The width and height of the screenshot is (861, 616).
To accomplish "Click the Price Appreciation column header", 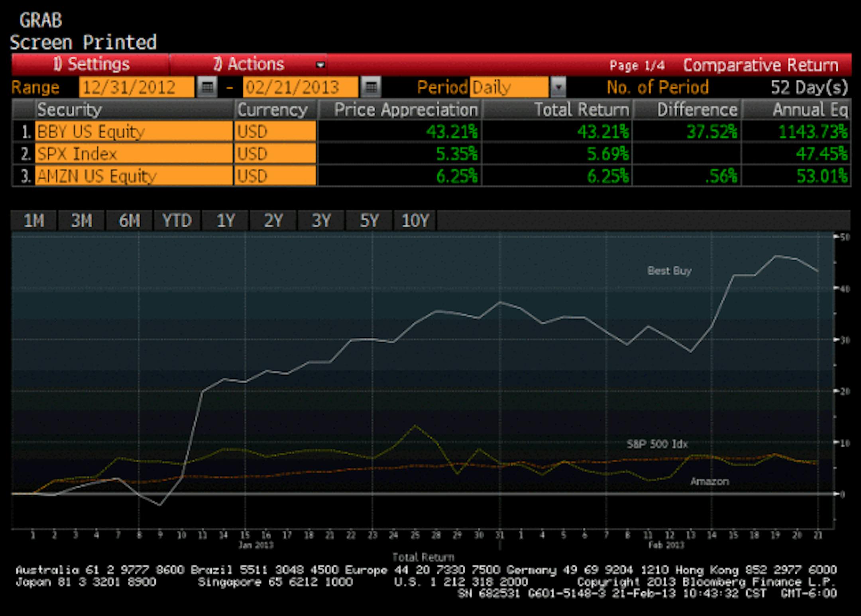I will pos(400,110).
